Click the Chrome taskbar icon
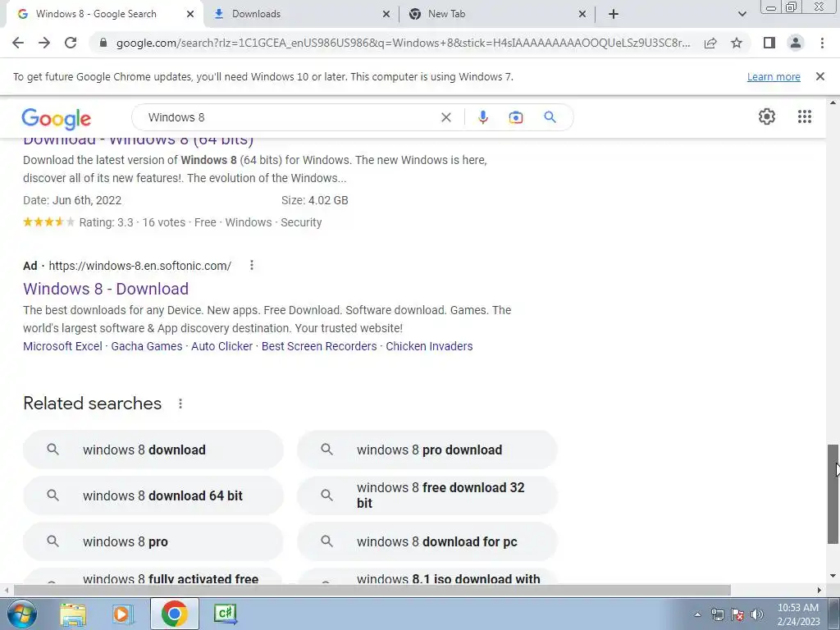This screenshot has width=840, height=630. 174,614
